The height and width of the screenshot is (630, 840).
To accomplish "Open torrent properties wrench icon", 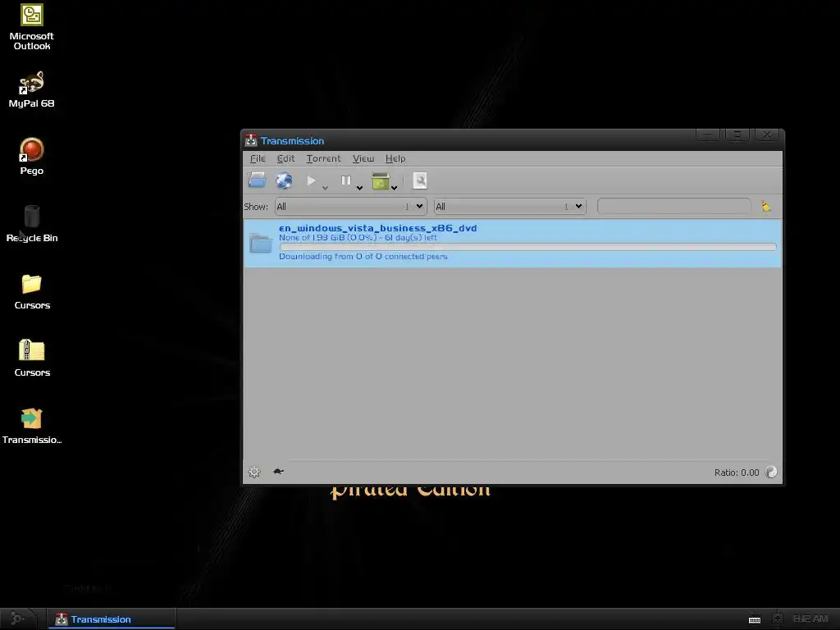I will [420, 181].
